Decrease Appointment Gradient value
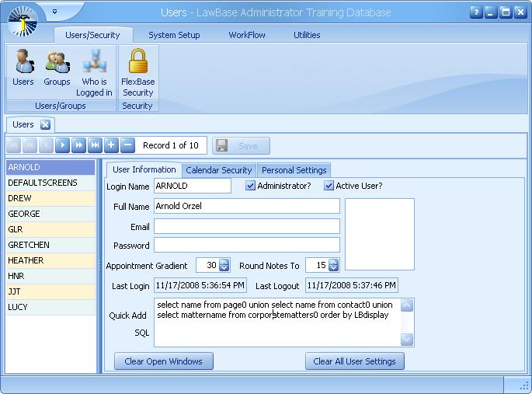Viewport: 532px width, 394px height. [x=224, y=268]
